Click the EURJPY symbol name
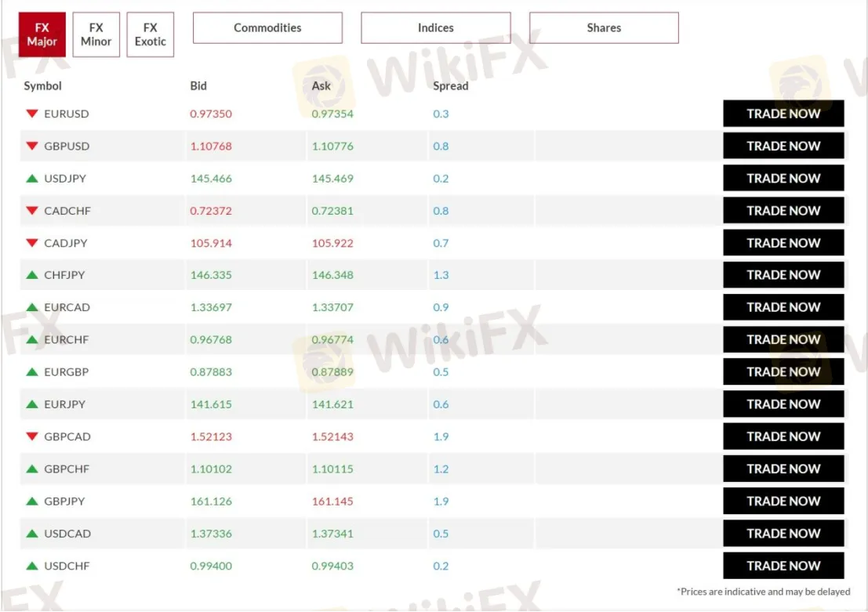Screen dimensions: 868x612 coord(65,404)
